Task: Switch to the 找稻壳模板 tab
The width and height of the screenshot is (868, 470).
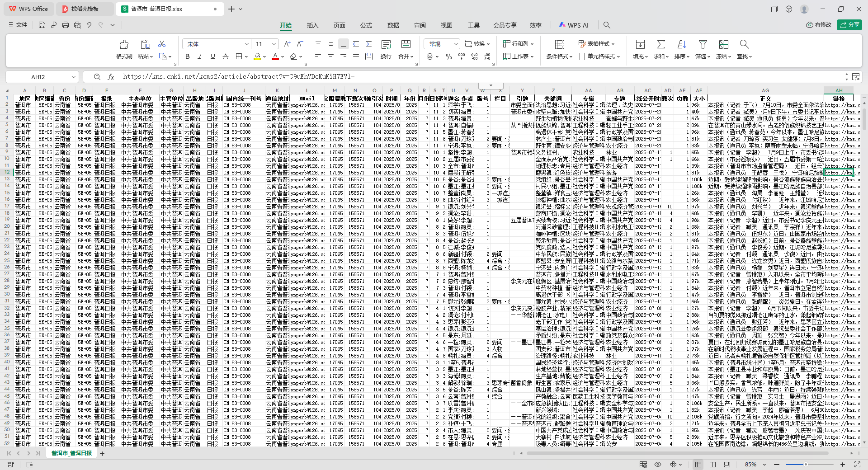Action: click(86, 9)
